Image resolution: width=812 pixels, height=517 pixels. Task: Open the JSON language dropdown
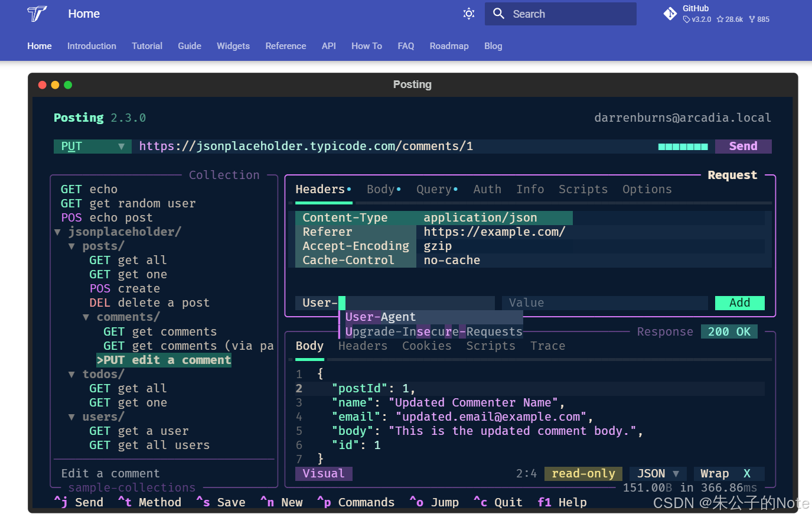click(x=658, y=474)
